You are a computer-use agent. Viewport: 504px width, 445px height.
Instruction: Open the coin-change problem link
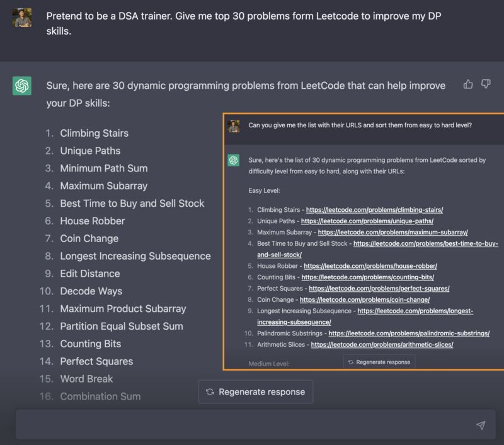365,300
